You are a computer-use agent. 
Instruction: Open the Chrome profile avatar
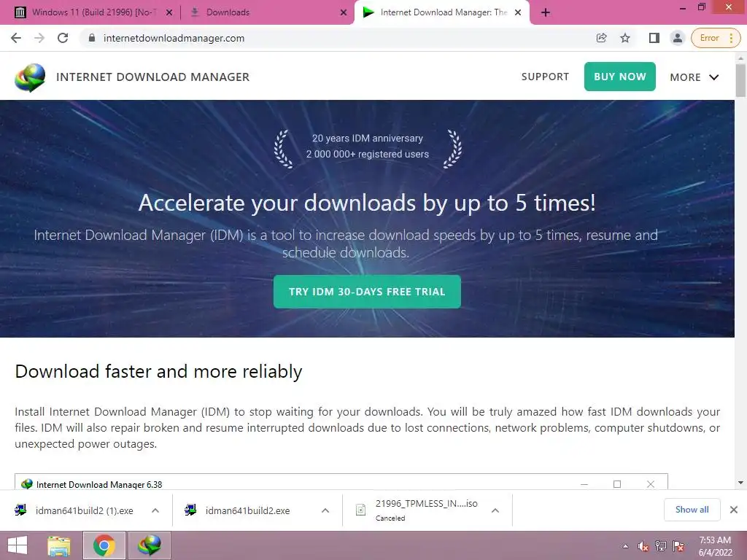coord(678,38)
